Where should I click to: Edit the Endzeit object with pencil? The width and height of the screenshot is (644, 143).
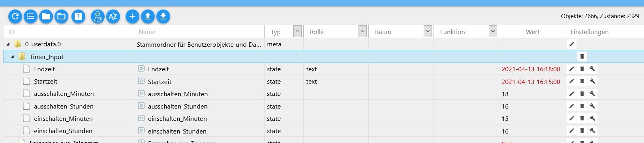click(x=571, y=69)
